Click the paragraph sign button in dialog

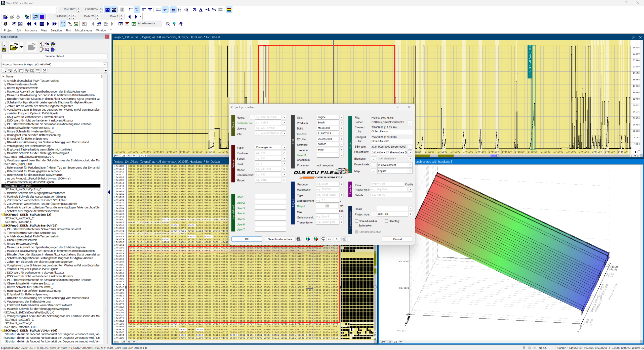[337, 239]
